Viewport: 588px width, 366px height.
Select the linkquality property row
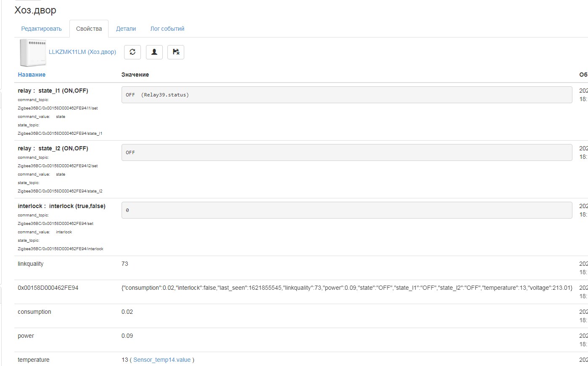pyautogui.click(x=30, y=264)
